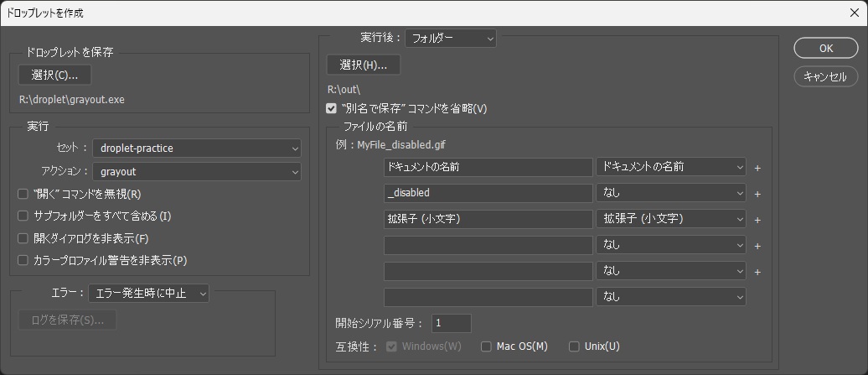Image resolution: width=868 pixels, height=375 pixels.
Task: Enable カラープロファイル警告を非表示(P) checkbox
Action: pos(23,260)
